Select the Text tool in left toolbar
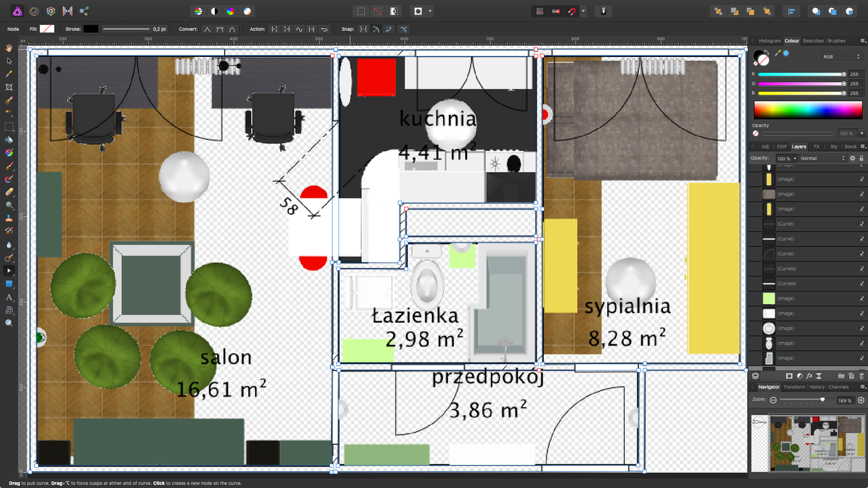Viewport: 868px width, 488px height. click(x=9, y=297)
